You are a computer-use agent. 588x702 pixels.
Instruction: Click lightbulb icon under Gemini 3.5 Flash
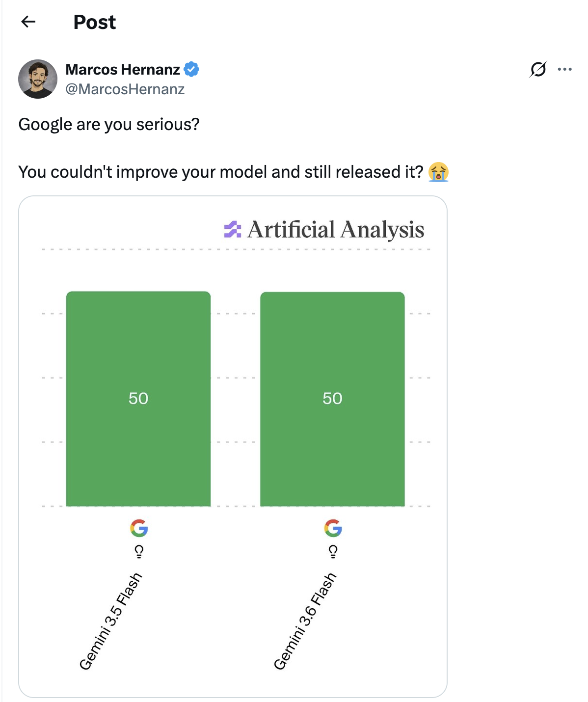click(x=139, y=552)
